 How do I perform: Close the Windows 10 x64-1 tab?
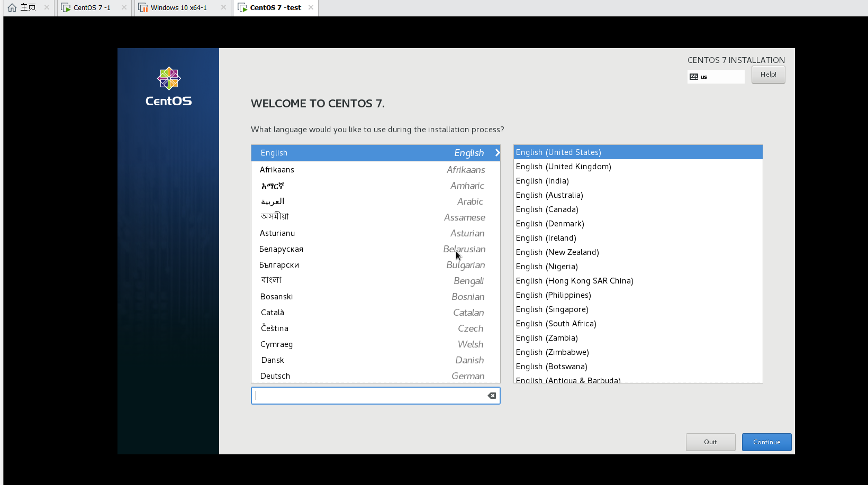click(x=223, y=7)
